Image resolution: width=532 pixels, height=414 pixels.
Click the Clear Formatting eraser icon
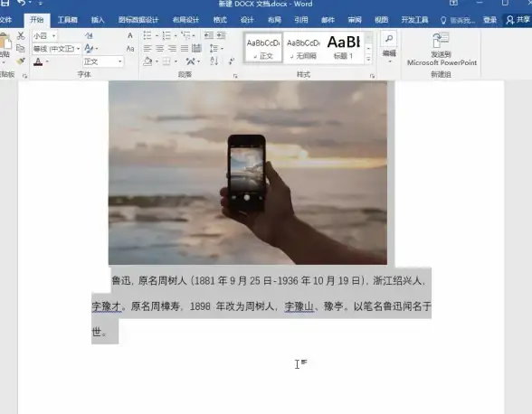[89, 35]
